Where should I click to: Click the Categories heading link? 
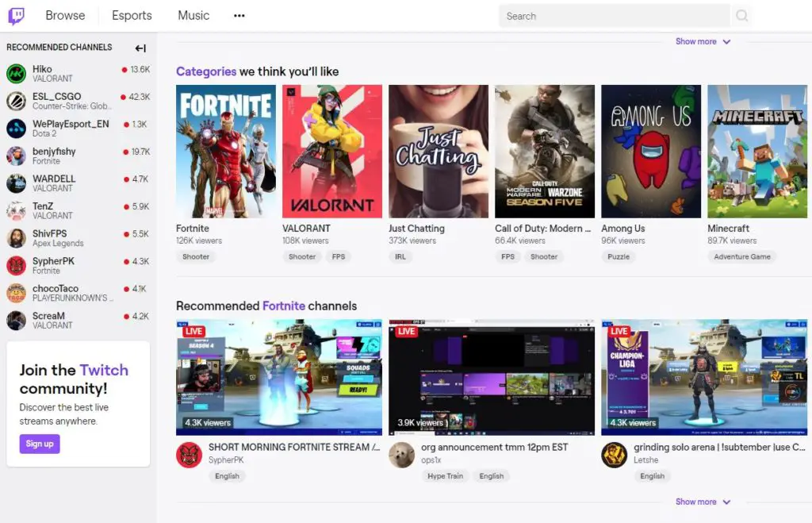(x=206, y=71)
